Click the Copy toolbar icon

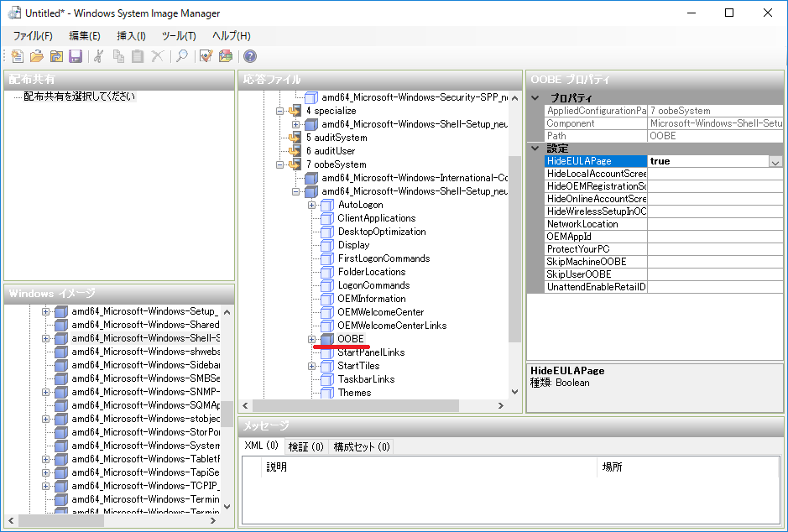point(118,56)
